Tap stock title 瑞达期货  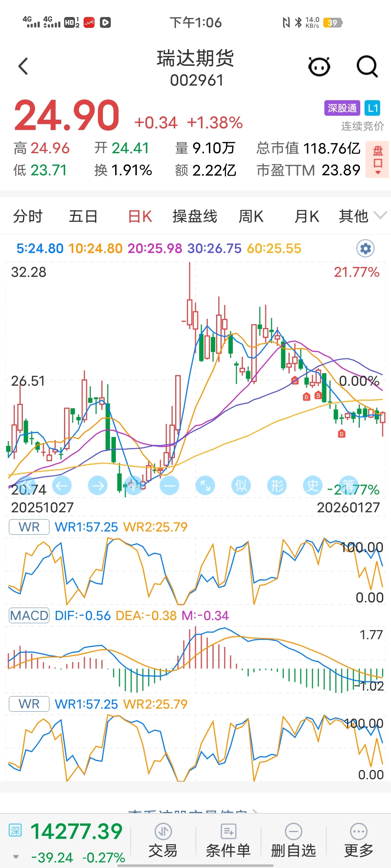coord(195,58)
